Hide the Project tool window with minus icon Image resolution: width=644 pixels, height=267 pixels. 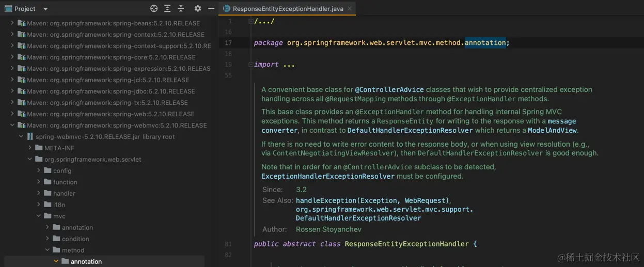point(211,8)
